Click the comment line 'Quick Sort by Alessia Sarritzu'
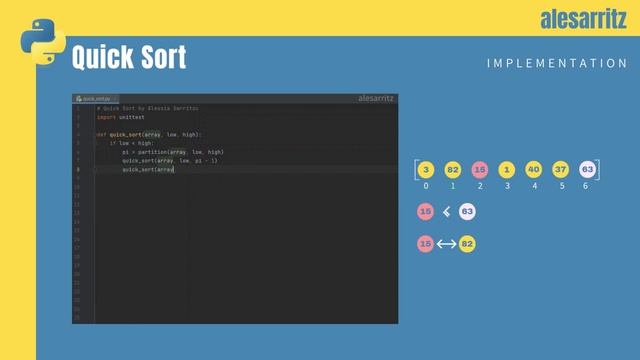This screenshot has width=640, height=360. (x=148, y=109)
